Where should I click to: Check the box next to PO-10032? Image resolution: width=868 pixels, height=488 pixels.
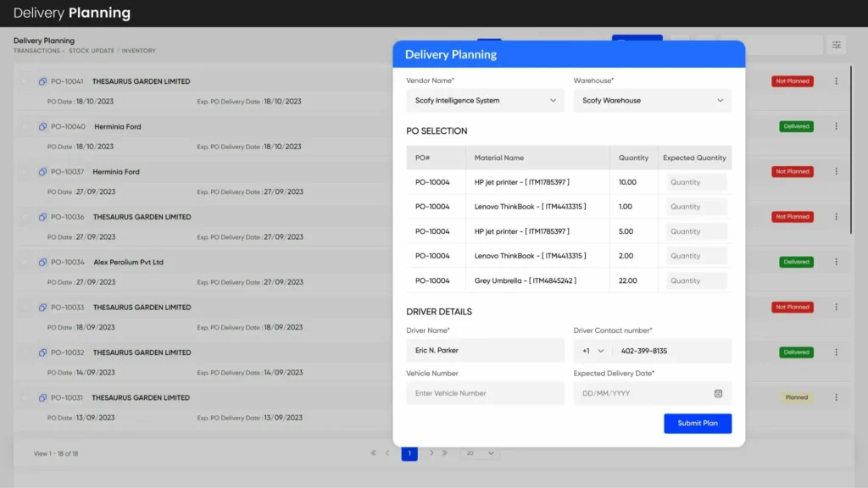(x=25, y=352)
